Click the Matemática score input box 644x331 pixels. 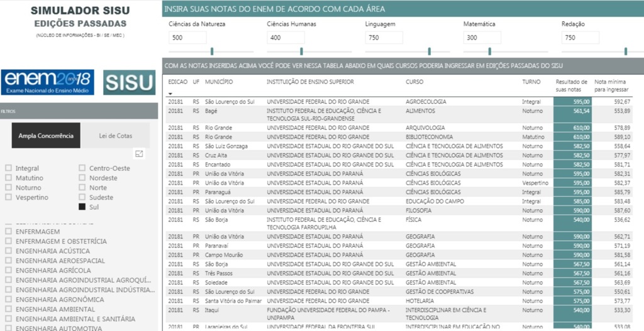point(482,38)
